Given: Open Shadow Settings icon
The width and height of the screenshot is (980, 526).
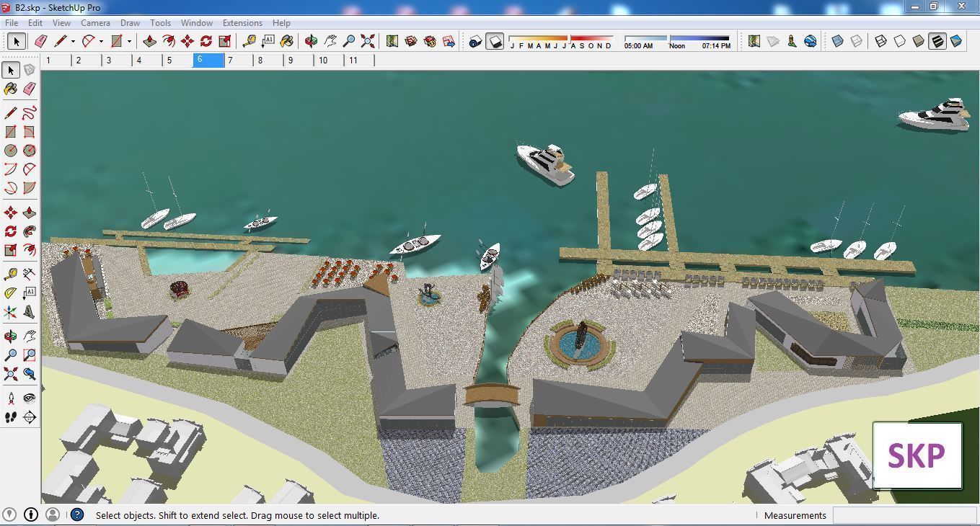Looking at the screenshot, I should [476, 41].
